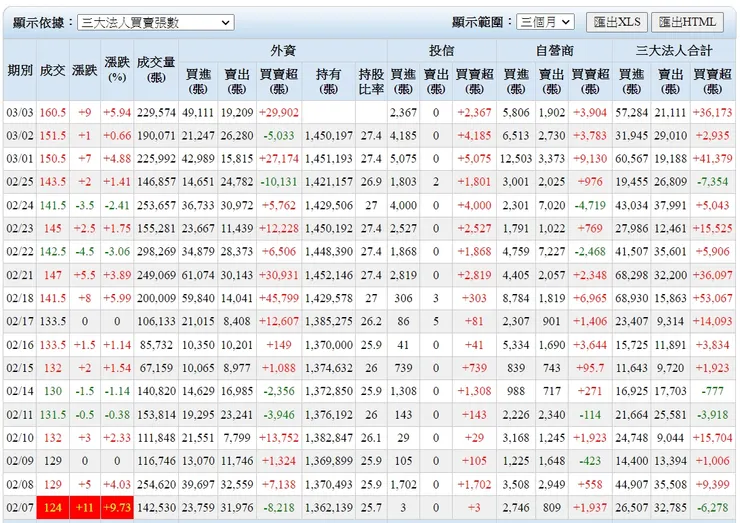Click the 1,450,197 foreign holdings cell
Screen dimensions: 740x523
(328, 135)
